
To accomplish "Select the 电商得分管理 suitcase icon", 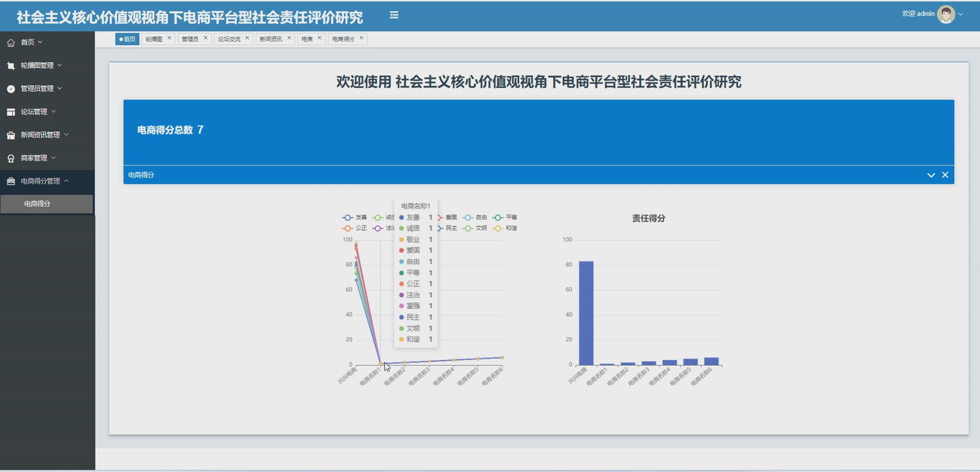I will [x=10, y=181].
